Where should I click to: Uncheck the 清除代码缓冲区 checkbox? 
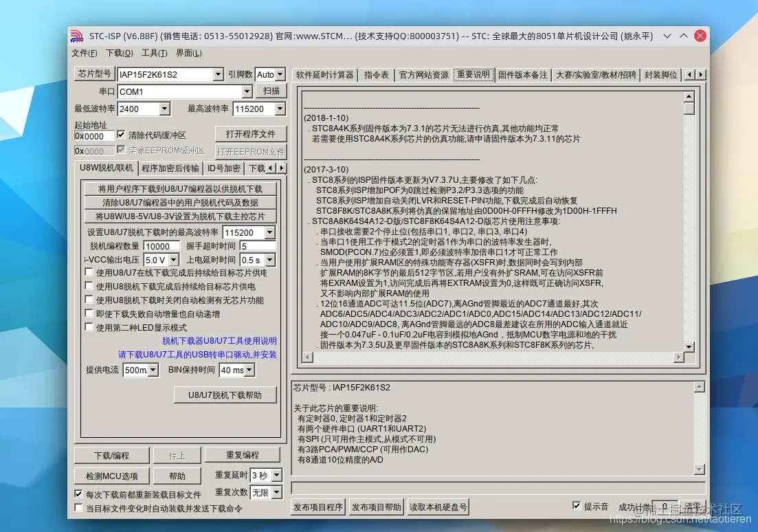(121, 135)
